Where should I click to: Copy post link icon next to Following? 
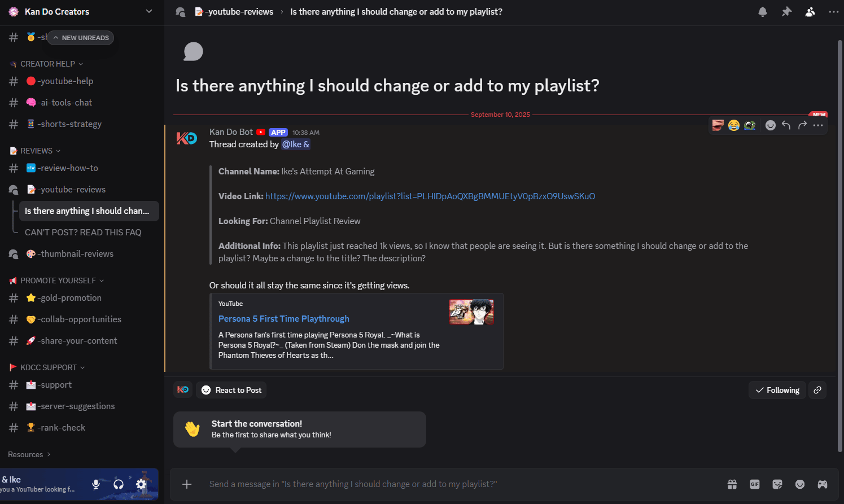pos(817,390)
